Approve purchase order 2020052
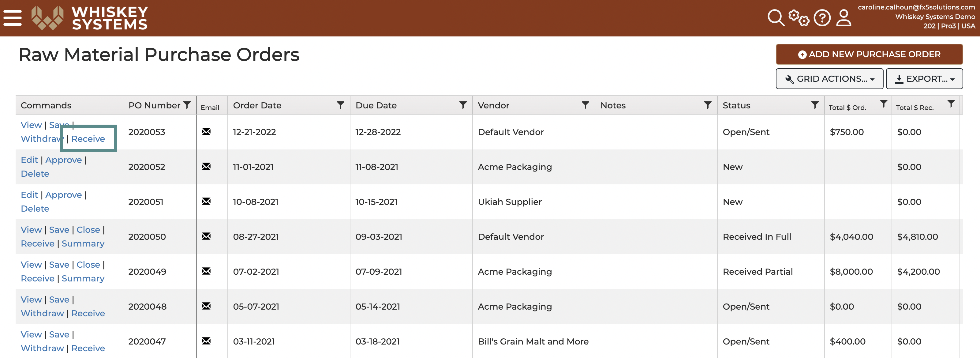The width and height of the screenshot is (980, 358). (x=64, y=160)
